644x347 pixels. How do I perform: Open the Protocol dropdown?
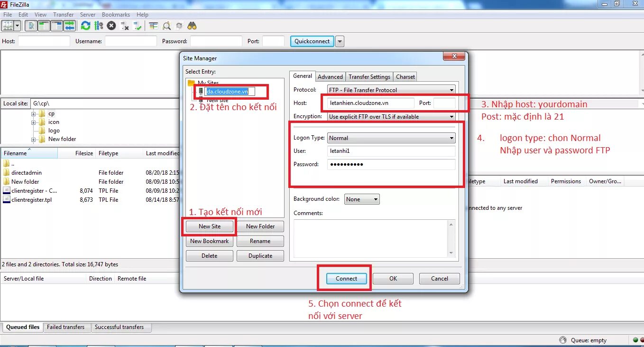[x=391, y=90]
